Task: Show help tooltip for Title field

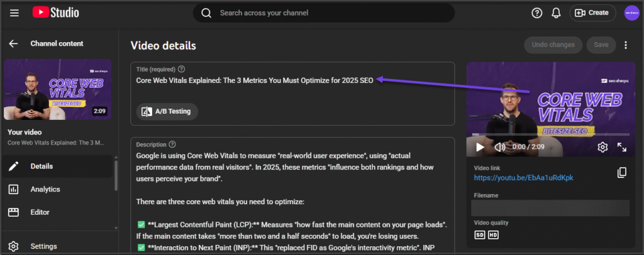Action: [182, 69]
